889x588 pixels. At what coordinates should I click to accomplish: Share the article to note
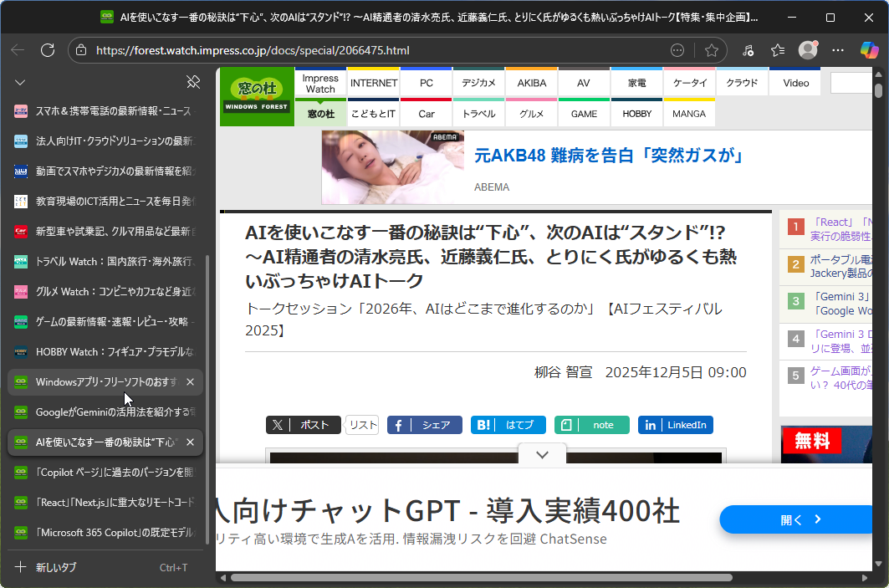click(592, 425)
